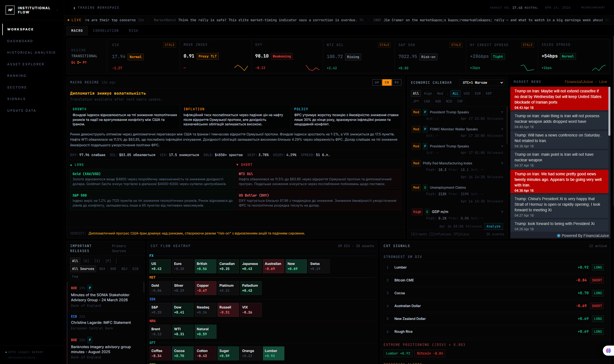Click the P badge on SONIA minutes release
The height and width of the screenshot is (364, 614).
(90, 288)
